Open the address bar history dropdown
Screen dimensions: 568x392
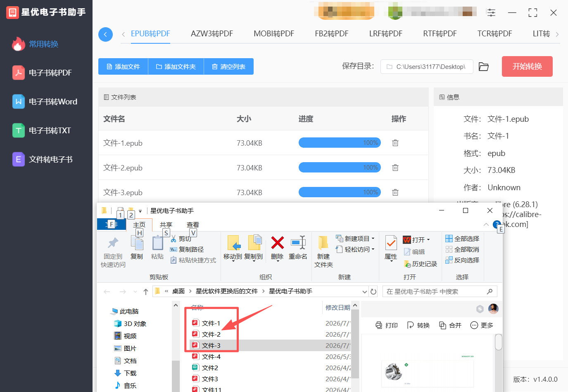pyautogui.click(x=365, y=291)
